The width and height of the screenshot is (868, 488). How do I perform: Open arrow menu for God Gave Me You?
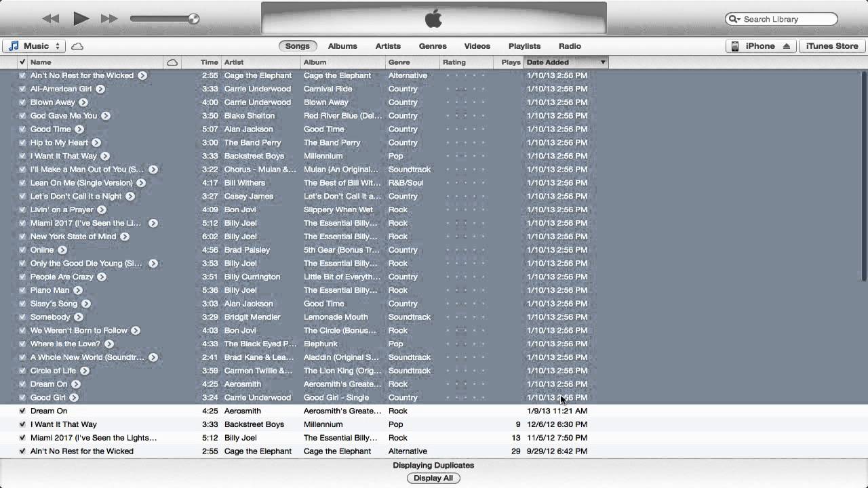coord(106,116)
